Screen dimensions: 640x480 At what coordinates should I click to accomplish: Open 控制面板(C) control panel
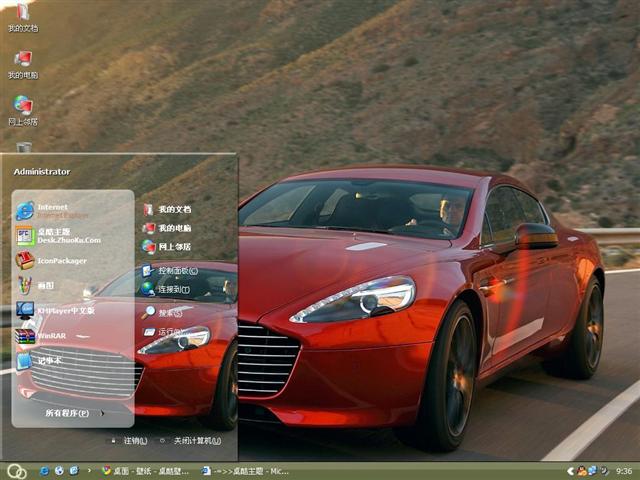pos(170,271)
